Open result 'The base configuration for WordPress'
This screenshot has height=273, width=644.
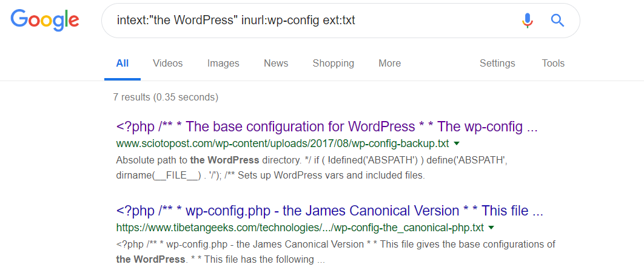pos(327,127)
